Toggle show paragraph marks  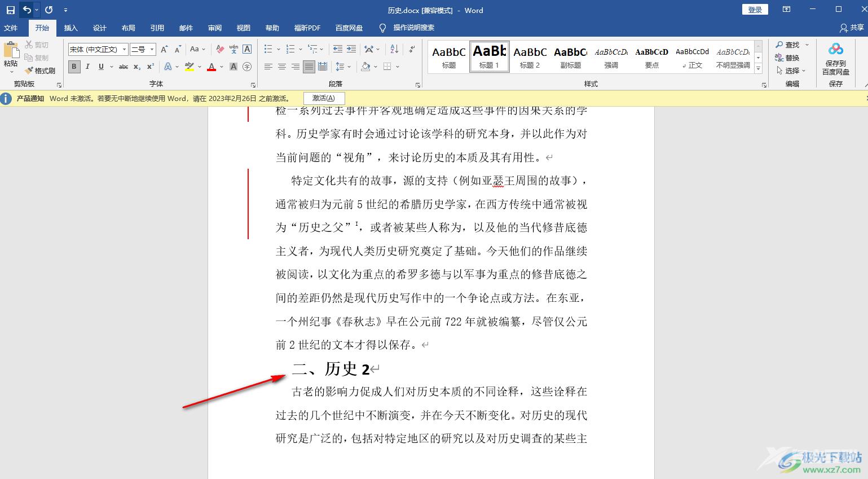412,50
